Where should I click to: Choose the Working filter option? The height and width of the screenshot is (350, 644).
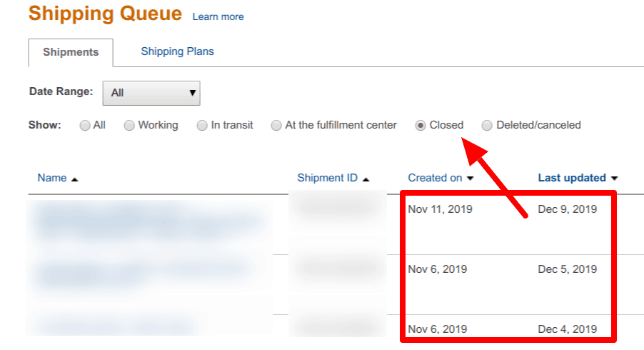(x=129, y=126)
